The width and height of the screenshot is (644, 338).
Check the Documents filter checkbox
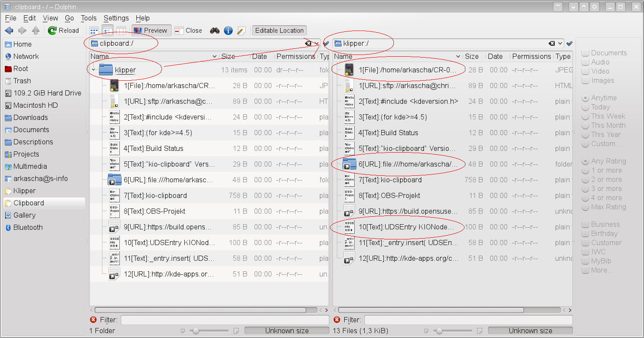[586, 53]
